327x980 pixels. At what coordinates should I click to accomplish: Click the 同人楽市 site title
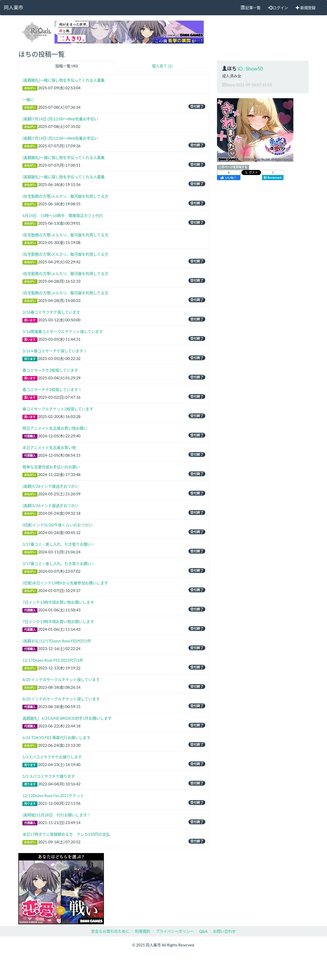point(13,8)
